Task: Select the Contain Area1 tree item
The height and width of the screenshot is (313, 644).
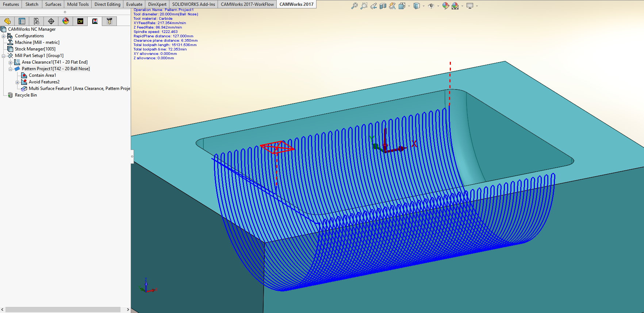Action: coord(42,75)
